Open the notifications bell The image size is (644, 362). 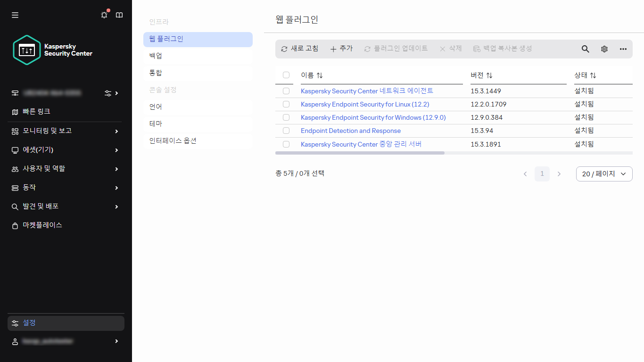tap(104, 15)
